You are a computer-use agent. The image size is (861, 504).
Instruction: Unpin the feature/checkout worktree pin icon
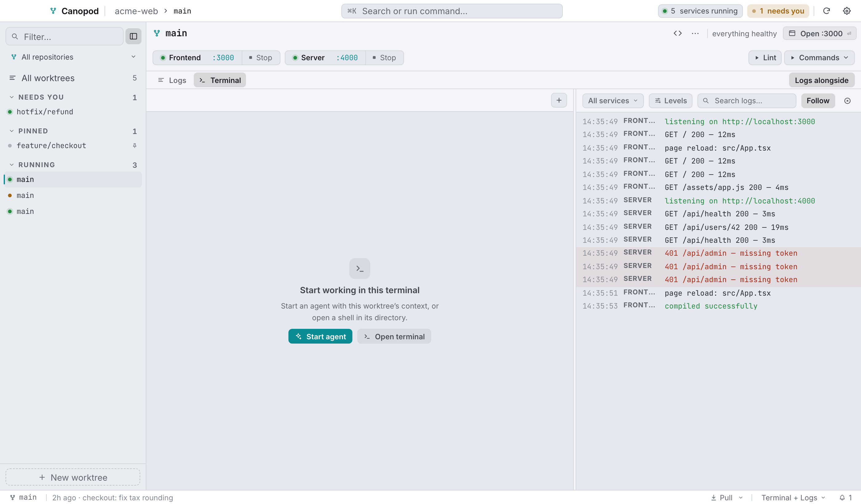coord(135,145)
